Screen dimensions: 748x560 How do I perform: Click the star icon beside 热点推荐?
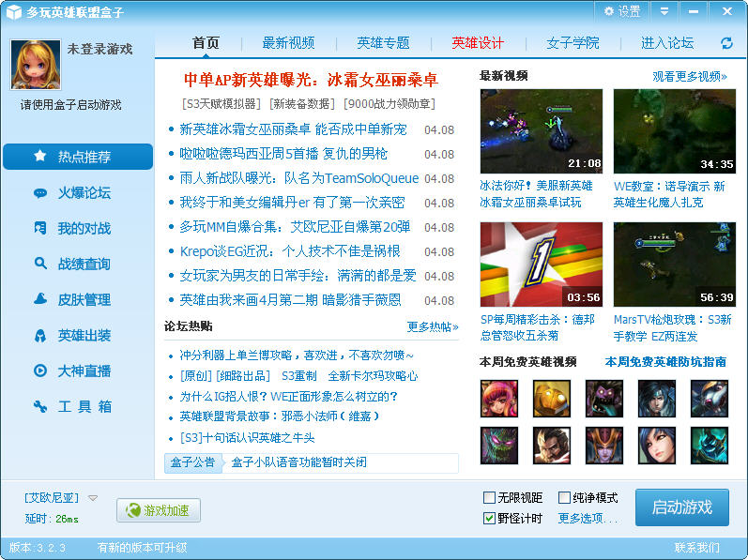(40, 156)
